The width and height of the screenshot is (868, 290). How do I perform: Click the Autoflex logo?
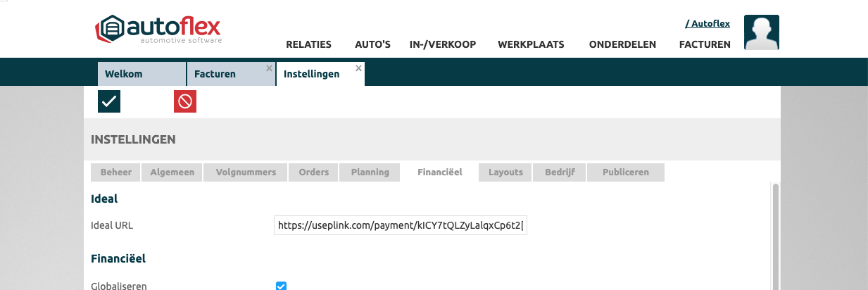tap(158, 30)
